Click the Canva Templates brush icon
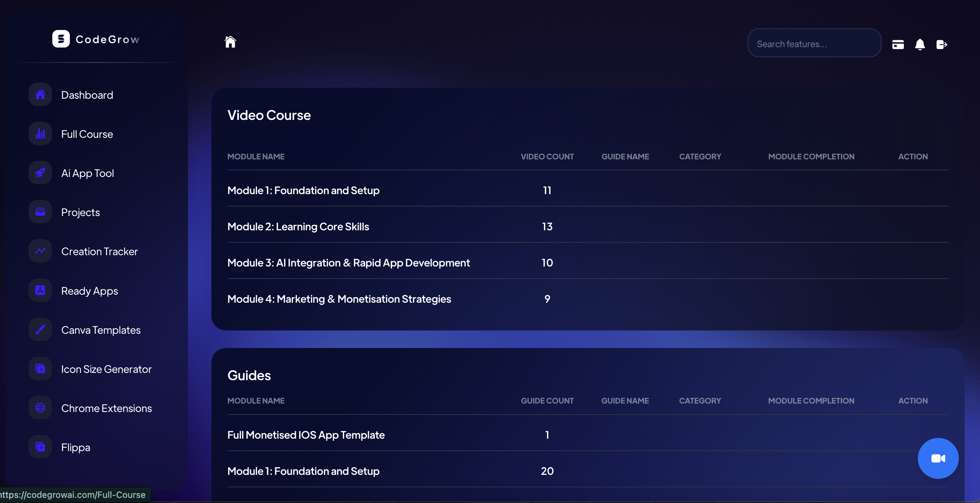Image resolution: width=980 pixels, height=503 pixels. (x=40, y=330)
